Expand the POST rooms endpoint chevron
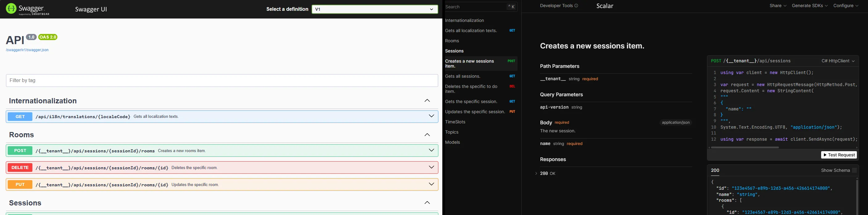 (431, 150)
